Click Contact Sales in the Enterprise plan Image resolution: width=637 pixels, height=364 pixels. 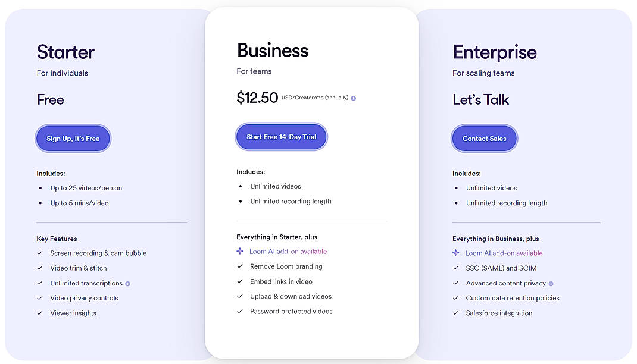coord(484,138)
